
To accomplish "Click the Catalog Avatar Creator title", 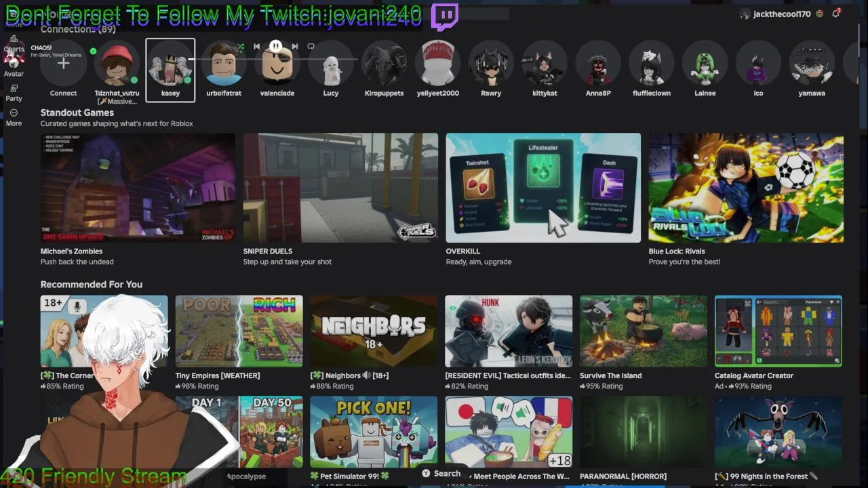I will [753, 375].
